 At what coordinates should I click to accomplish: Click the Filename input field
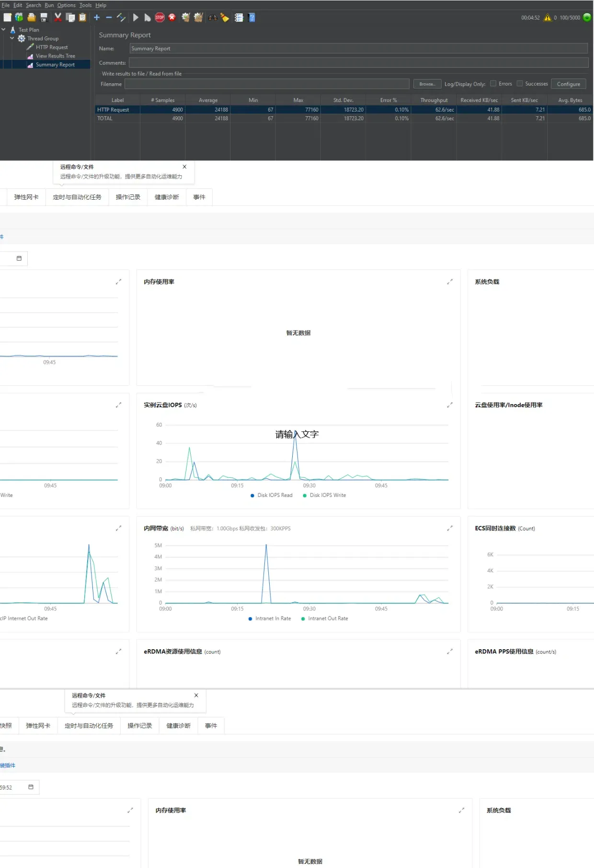(267, 84)
